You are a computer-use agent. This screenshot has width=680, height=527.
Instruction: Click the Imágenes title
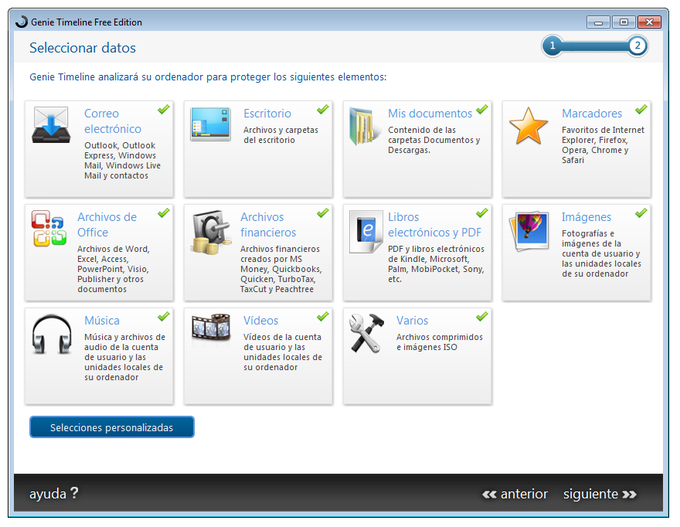pos(586,217)
